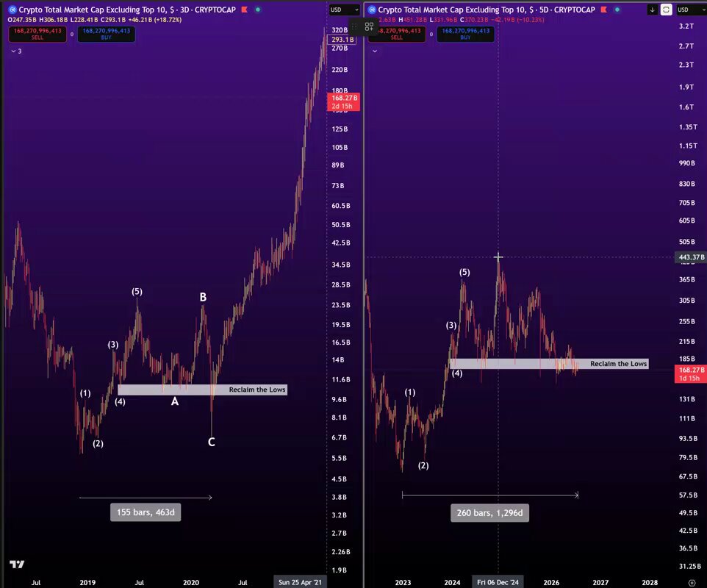
Task: Select the '260 bars, 1,296d' measurement label
Action: pyautogui.click(x=489, y=513)
